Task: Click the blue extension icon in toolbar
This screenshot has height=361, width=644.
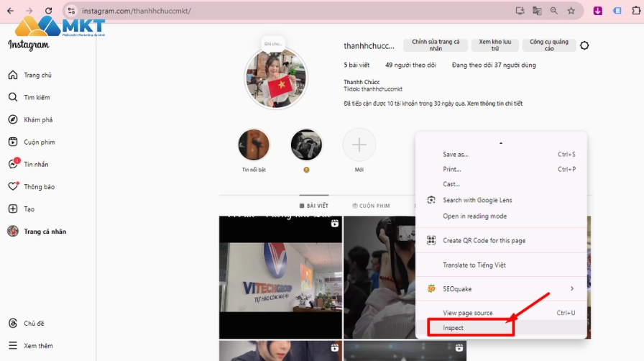Action: [x=617, y=11]
